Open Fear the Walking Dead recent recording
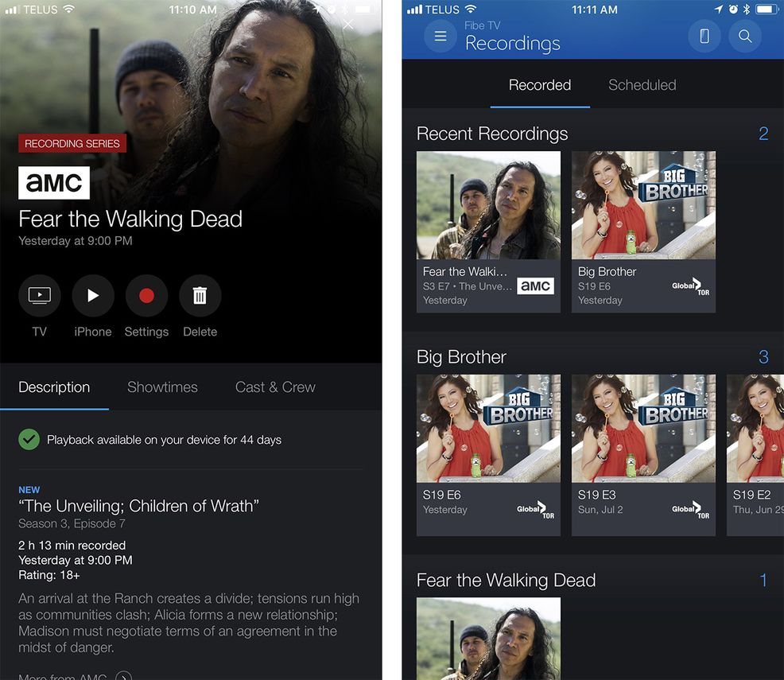The image size is (784, 680). (x=488, y=232)
